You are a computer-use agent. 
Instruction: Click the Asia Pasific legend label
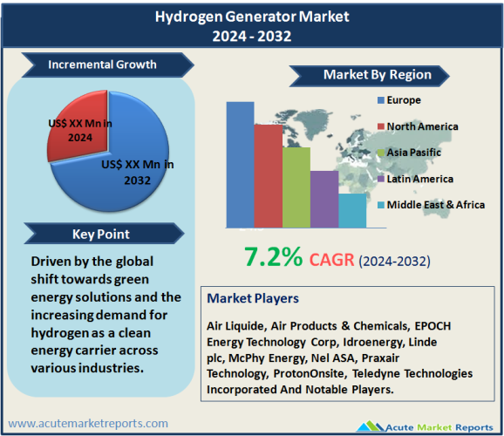[x=413, y=153]
